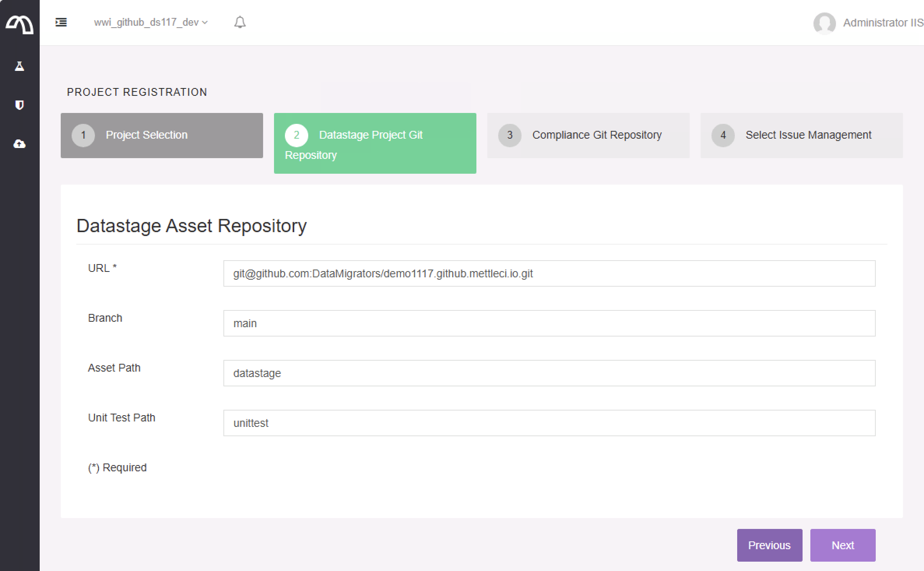The width and height of the screenshot is (924, 571).
Task: Select the Unit Test Path field
Action: click(x=549, y=423)
